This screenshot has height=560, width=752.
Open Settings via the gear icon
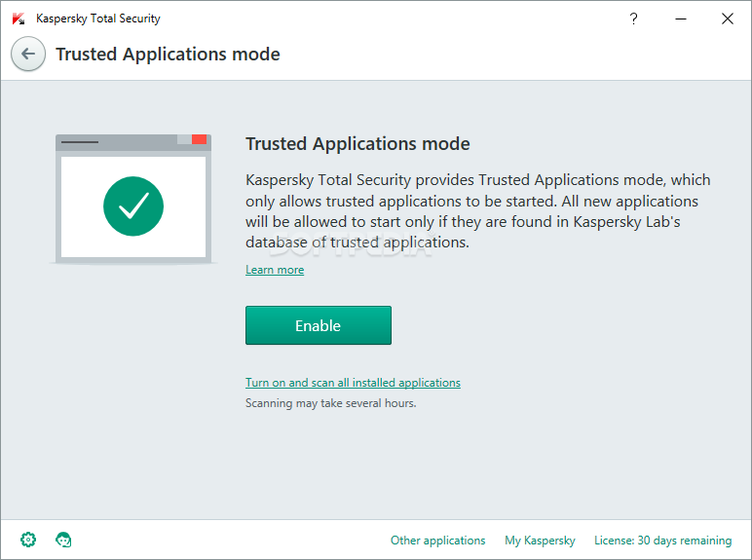tap(28, 540)
